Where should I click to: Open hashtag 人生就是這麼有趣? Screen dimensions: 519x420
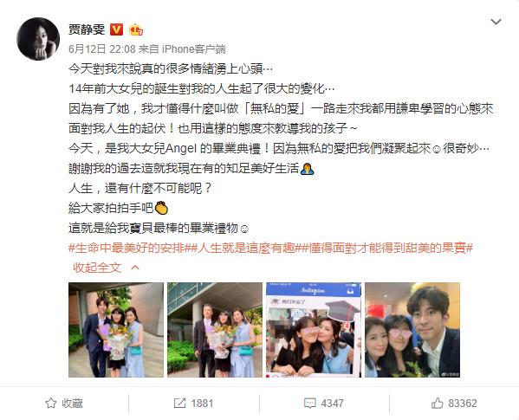point(246,248)
